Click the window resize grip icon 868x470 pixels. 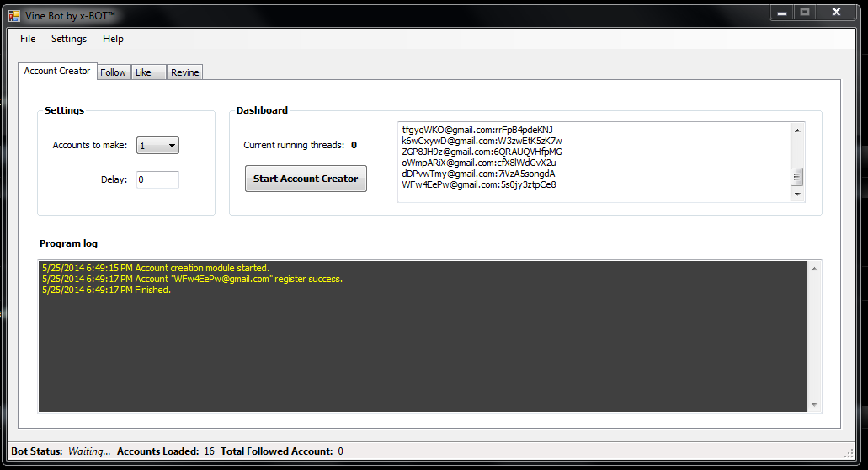(849, 453)
